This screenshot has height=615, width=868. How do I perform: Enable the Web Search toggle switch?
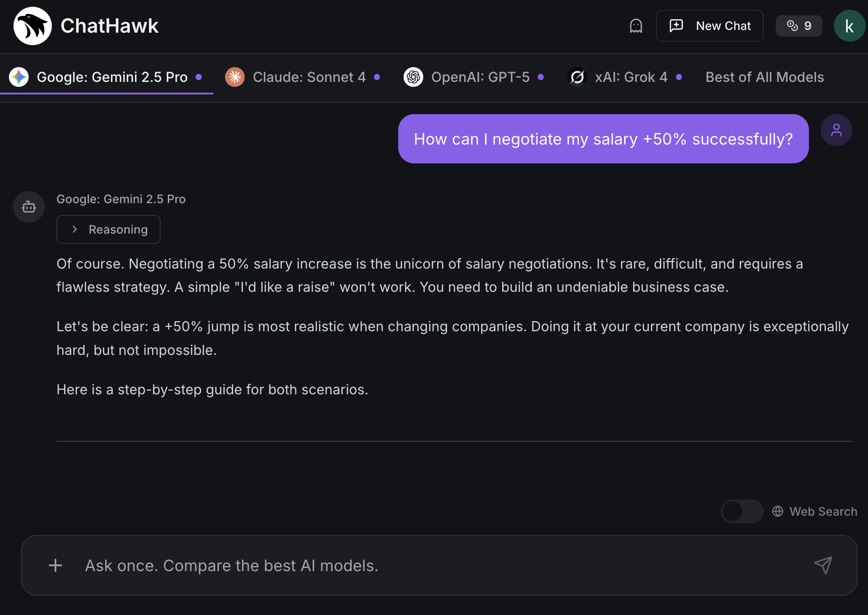click(x=742, y=511)
